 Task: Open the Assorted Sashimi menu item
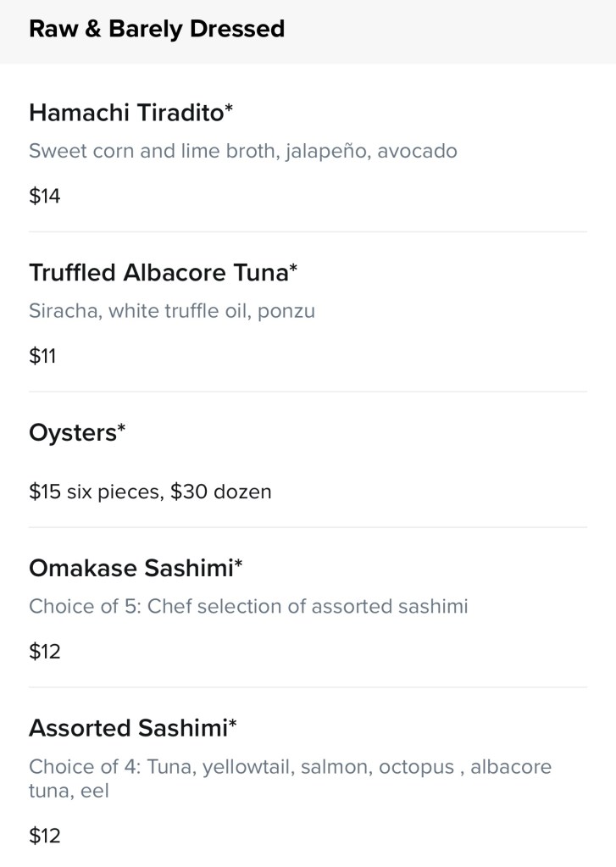click(127, 728)
